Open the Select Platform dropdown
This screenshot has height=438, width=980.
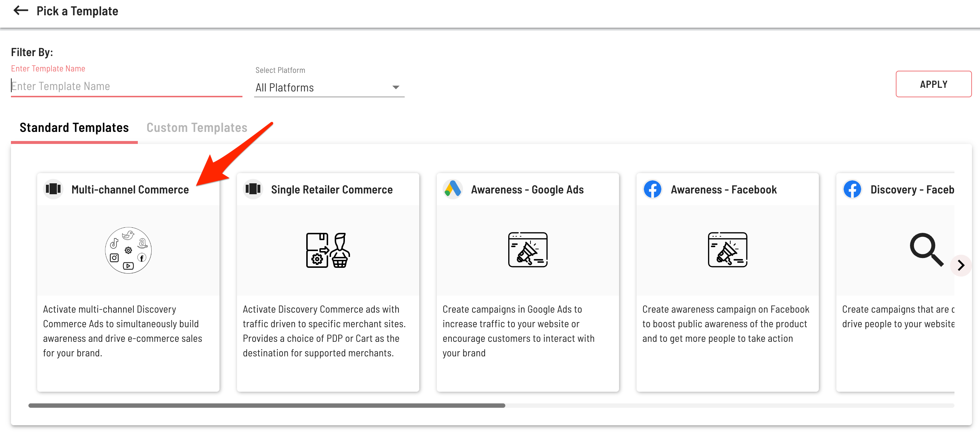[x=329, y=87]
